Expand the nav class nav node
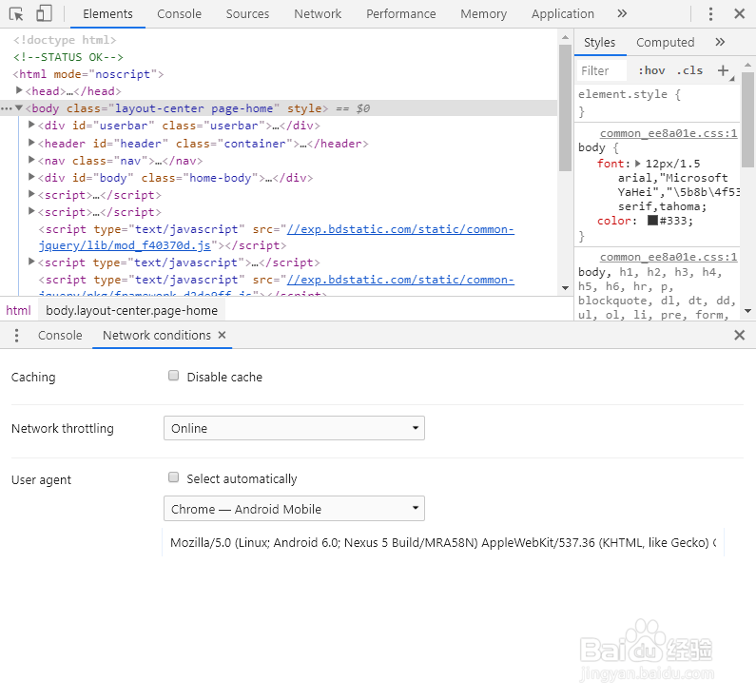 coord(31,160)
